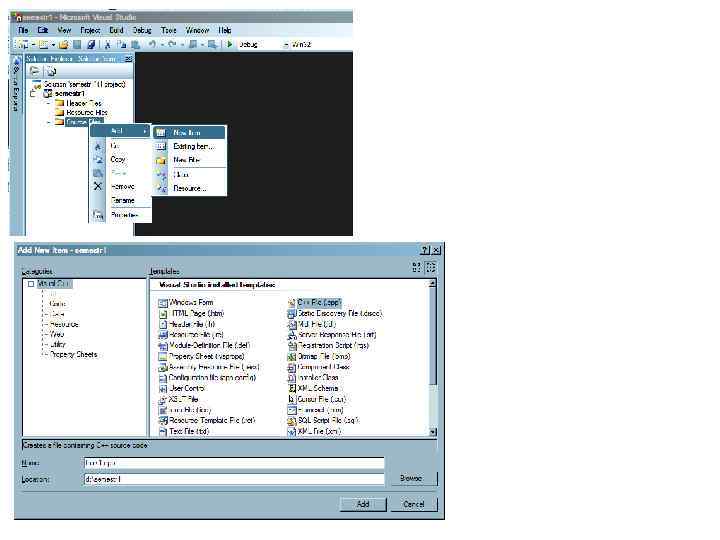This screenshot has width=720, height=540.
Task: Choose New Filter in the Add submenu
Action: 189,160
